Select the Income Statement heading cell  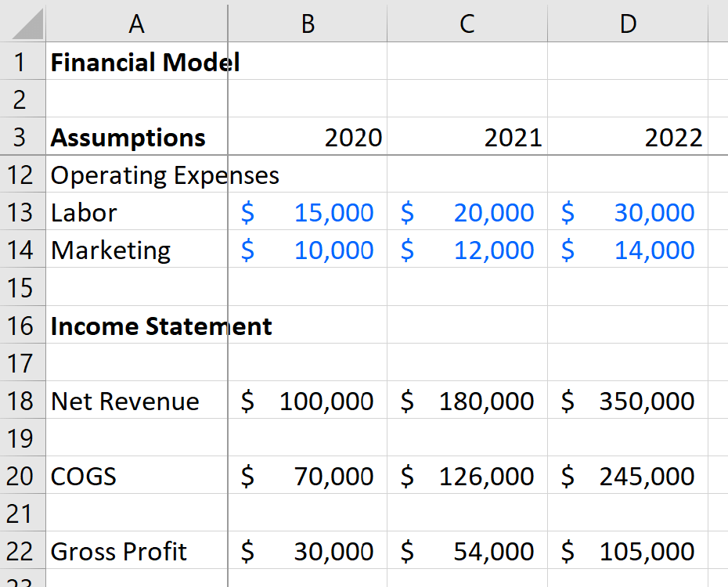tap(136, 326)
